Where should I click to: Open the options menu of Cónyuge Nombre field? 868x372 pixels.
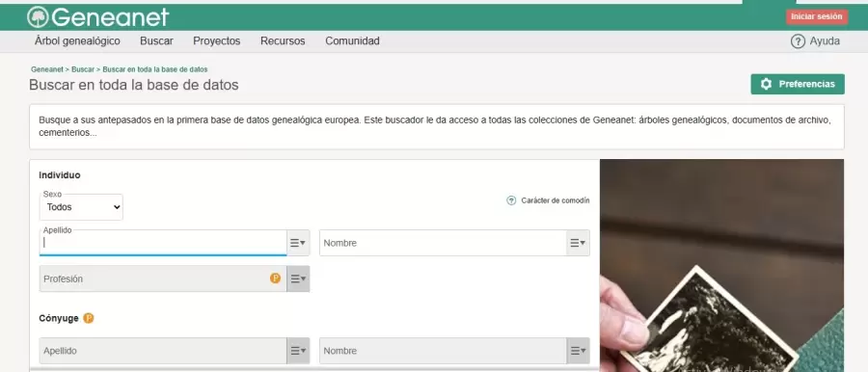tap(578, 351)
